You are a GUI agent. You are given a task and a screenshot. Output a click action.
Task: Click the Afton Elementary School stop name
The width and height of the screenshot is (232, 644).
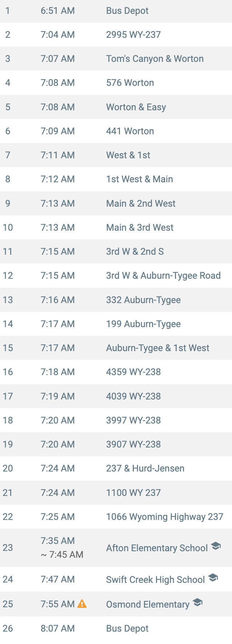coord(157,548)
